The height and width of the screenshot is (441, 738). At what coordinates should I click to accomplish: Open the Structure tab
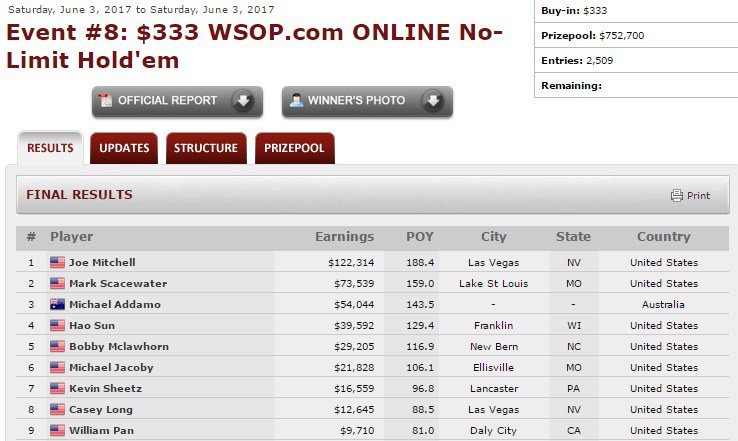pyautogui.click(x=206, y=148)
